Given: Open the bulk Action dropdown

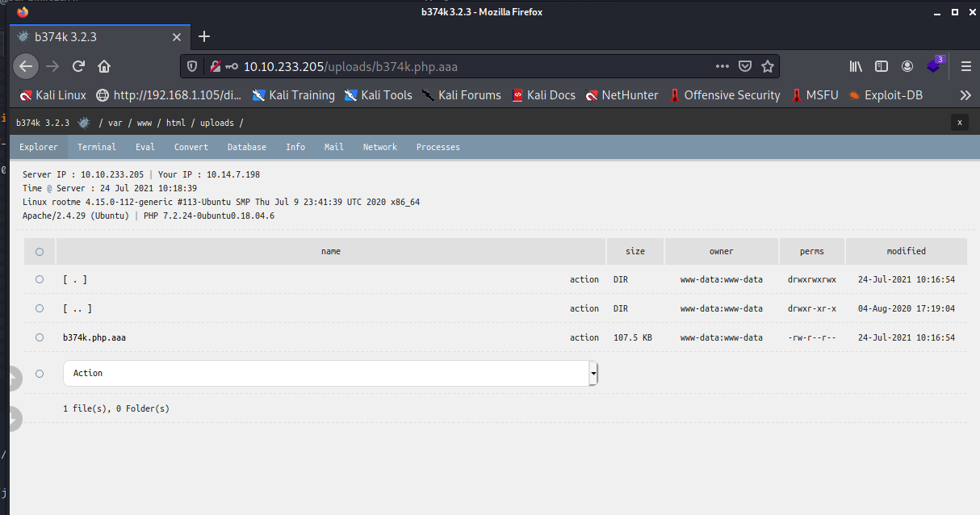Looking at the screenshot, I should click(x=330, y=373).
